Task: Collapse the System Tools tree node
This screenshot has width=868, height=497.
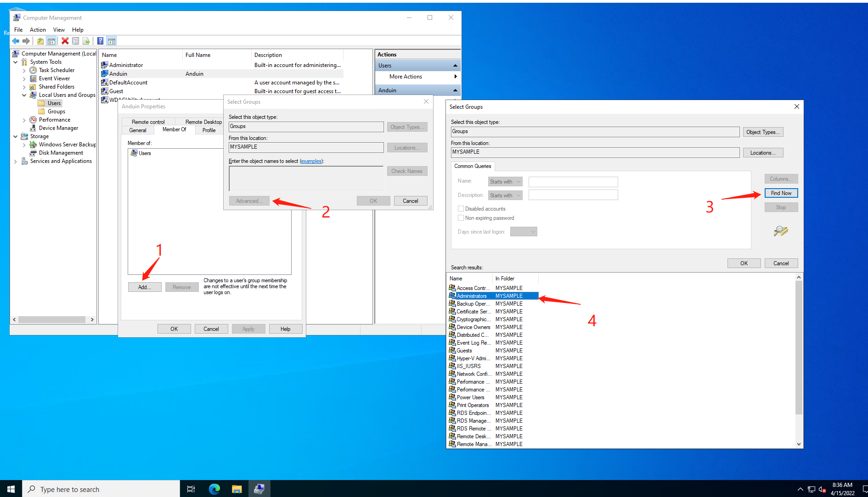Action: point(16,62)
